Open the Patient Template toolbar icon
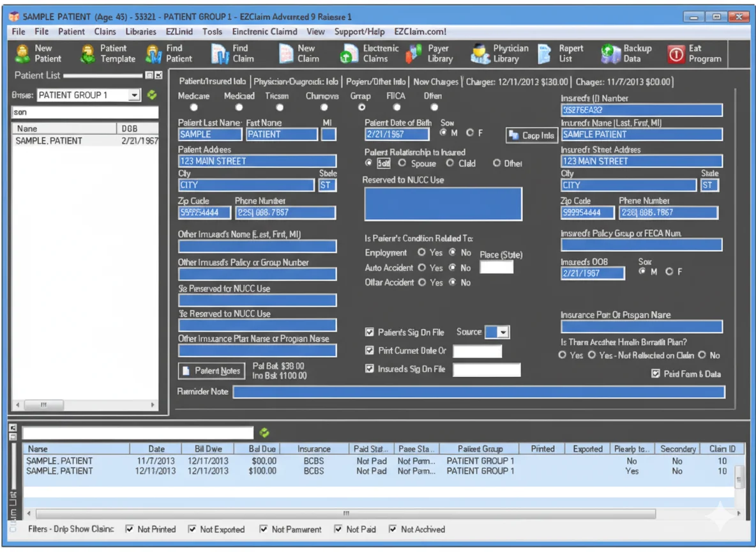 pyautogui.click(x=87, y=54)
